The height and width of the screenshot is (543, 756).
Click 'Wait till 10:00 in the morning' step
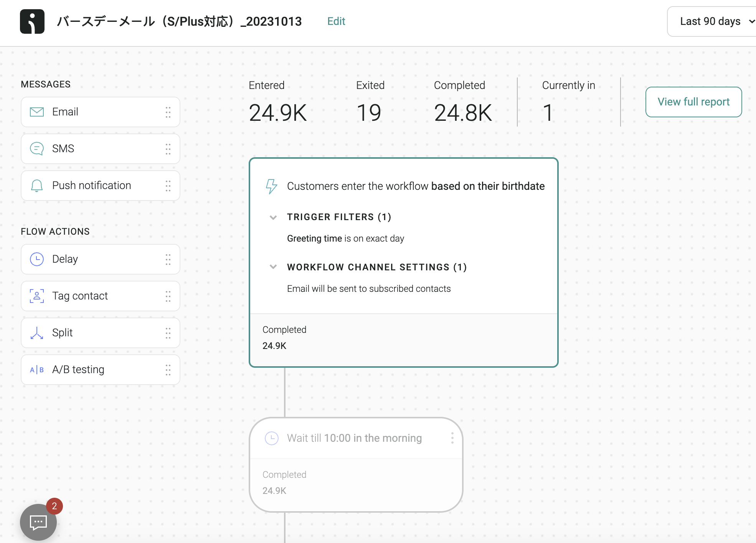point(354,438)
